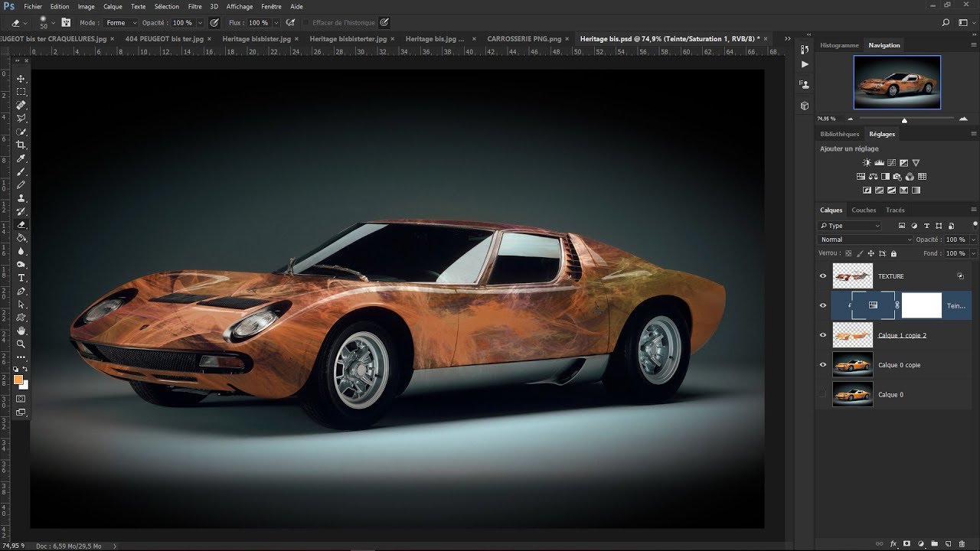Image resolution: width=980 pixels, height=551 pixels.
Task: Add a Channel Mixer adjustment
Action: coord(910,176)
